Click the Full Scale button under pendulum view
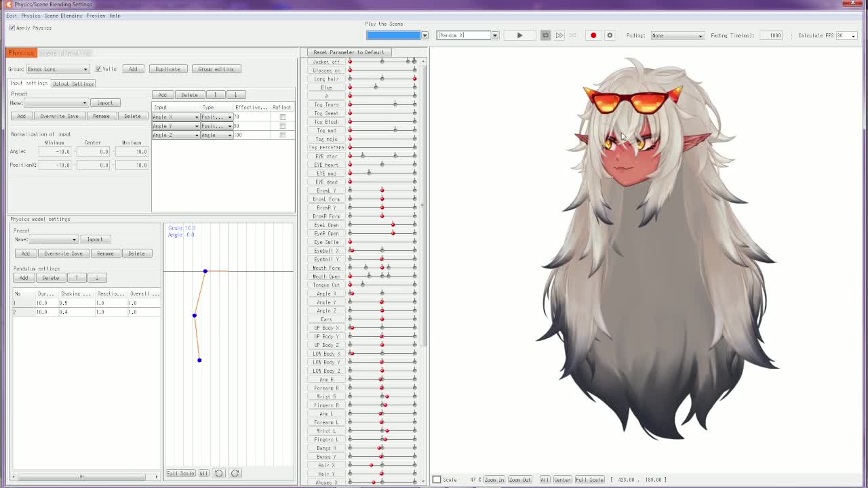Image resolution: width=868 pixels, height=488 pixels. tap(180, 473)
